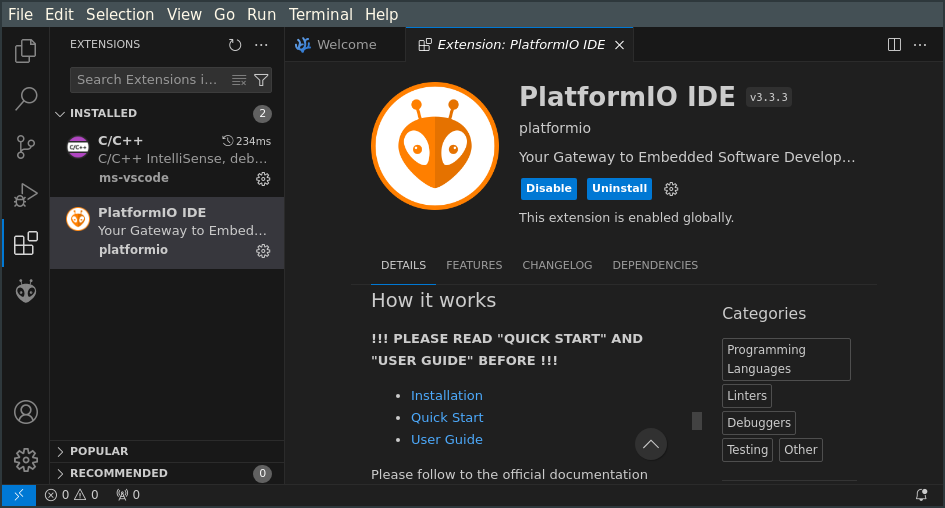Open manage gear for PlatformIO IDE list item
This screenshot has width=945, height=508.
[x=263, y=251]
